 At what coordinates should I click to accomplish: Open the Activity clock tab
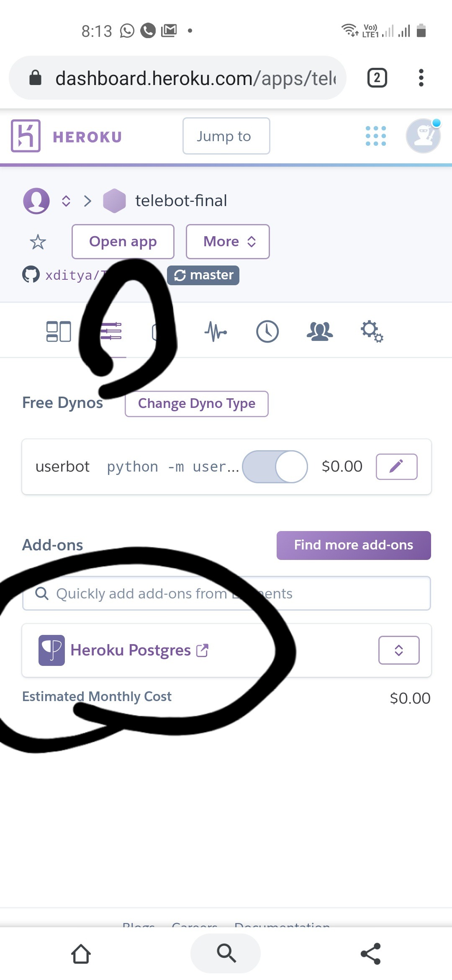tap(267, 332)
